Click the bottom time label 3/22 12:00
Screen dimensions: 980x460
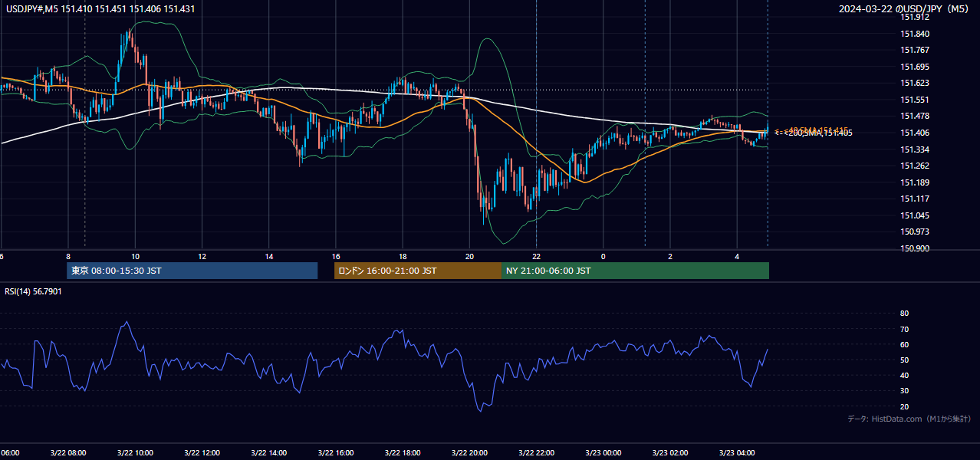(x=202, y=452)
